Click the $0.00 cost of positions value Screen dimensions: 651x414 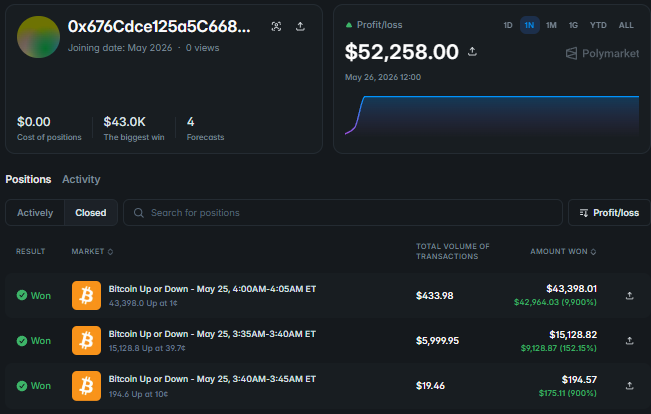click(34, 122)
